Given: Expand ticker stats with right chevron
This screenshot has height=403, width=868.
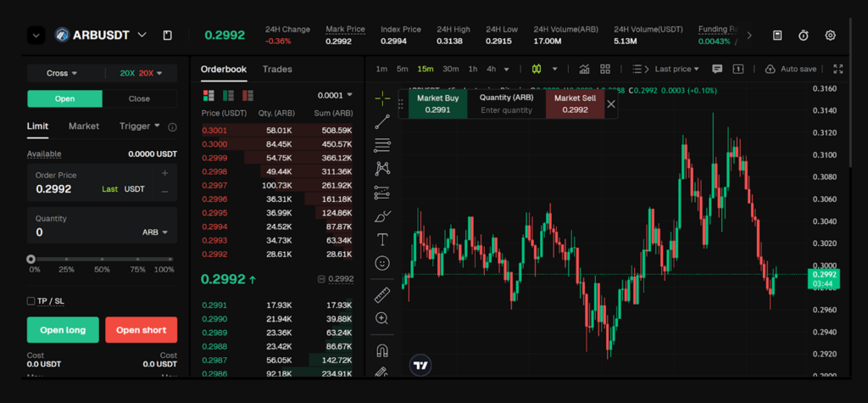Looking at the screenshot, I should pyautogui.click(x=749, y=36).
